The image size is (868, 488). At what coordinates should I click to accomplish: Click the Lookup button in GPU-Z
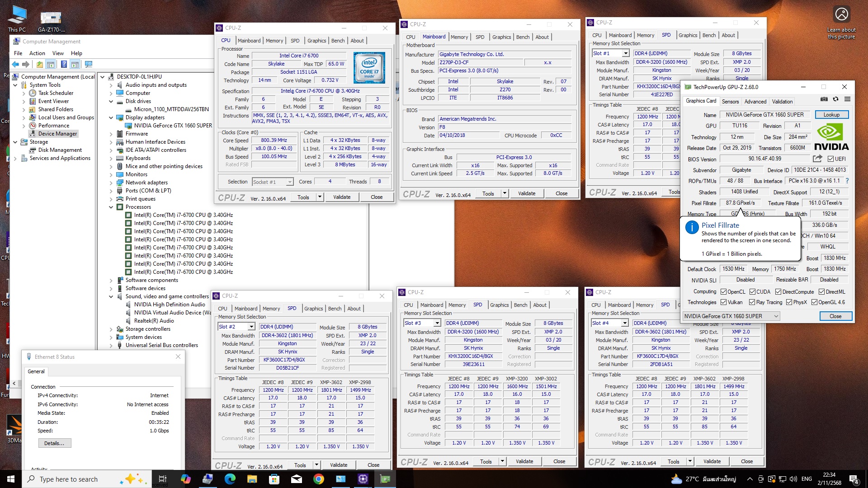pos(831,115)
